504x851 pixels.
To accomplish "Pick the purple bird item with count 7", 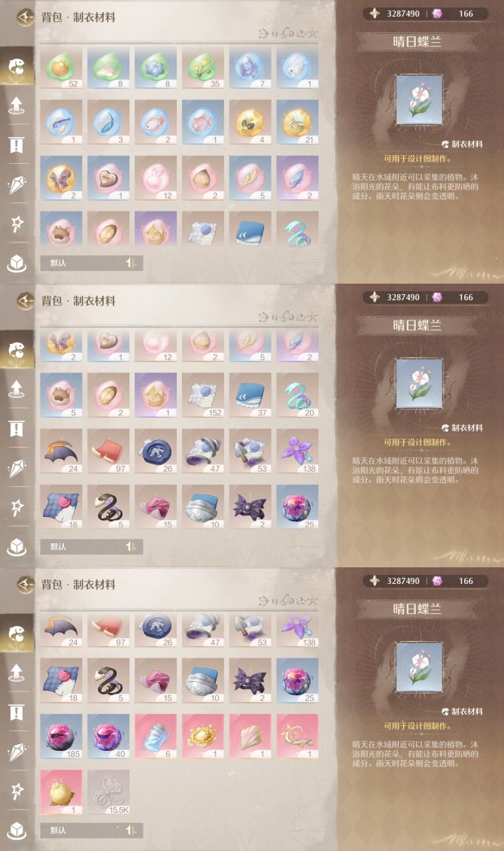I will [250, 67].
